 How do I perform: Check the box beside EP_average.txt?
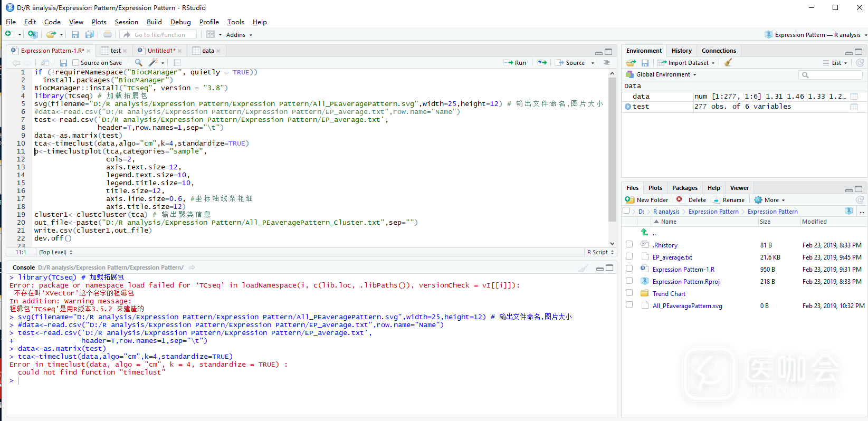629,256
